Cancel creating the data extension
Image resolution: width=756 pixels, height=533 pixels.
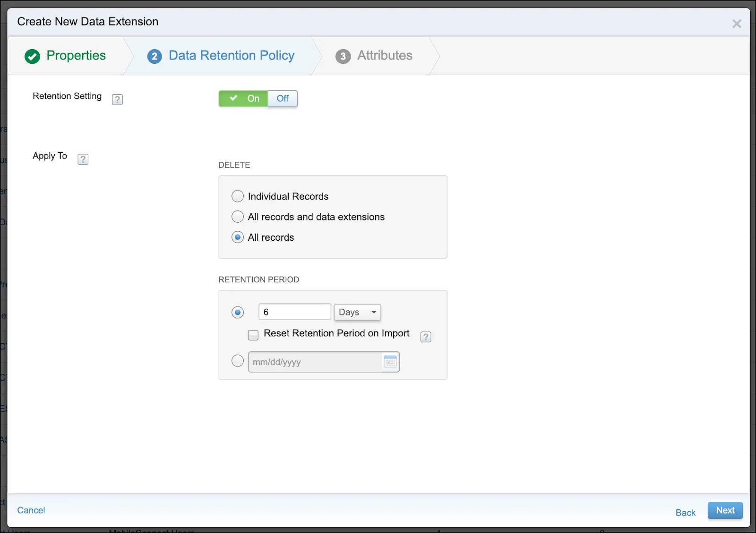[31, 510]
